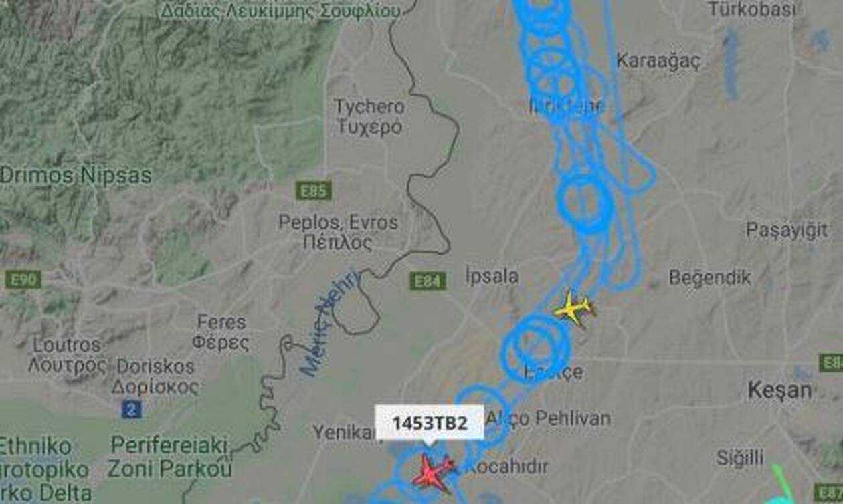843x504 pixels.
Task: Click the E85 road shield marker
Action: [313, 191]
